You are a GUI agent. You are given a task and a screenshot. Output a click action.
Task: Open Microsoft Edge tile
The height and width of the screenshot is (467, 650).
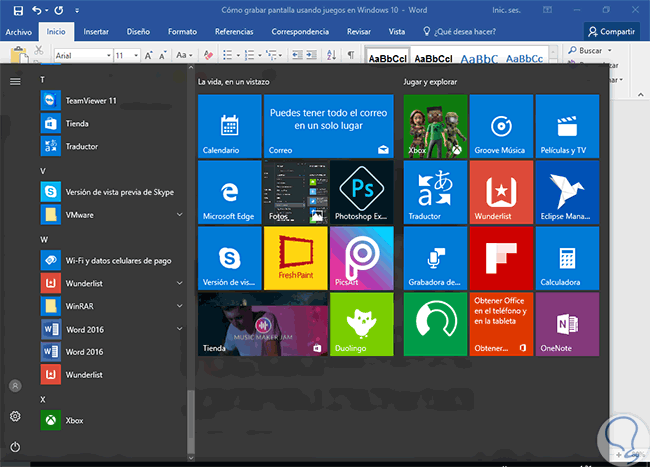pos(228,191)
